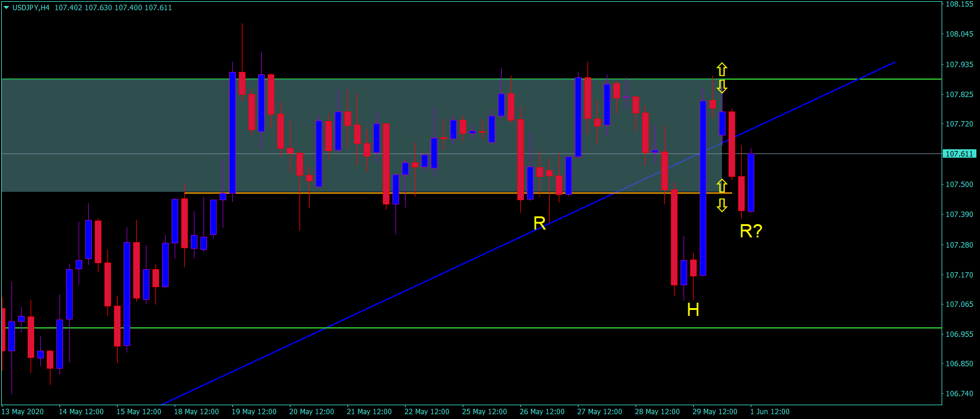
Task: Click the OHLC values 107.402 107.630 107.400 107.611
Action: pyautogui.click(x=113, y=8)
